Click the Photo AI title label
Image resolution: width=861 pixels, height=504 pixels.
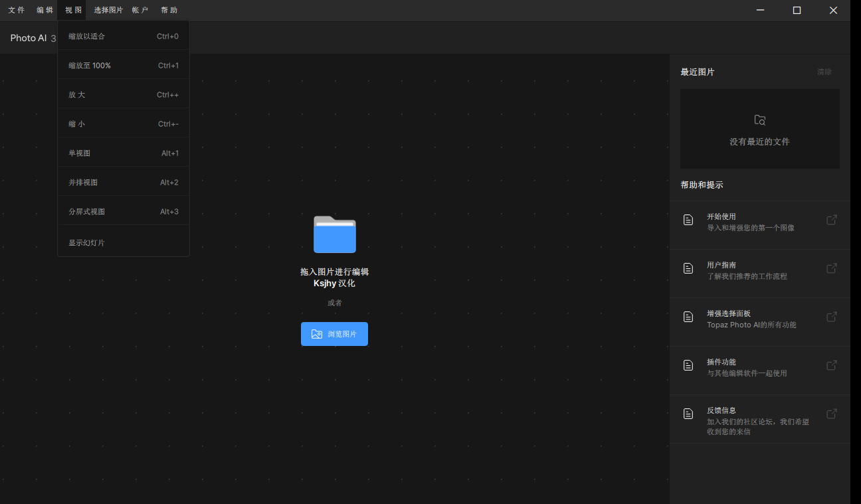pyautogui.click(x=29, y=39)
